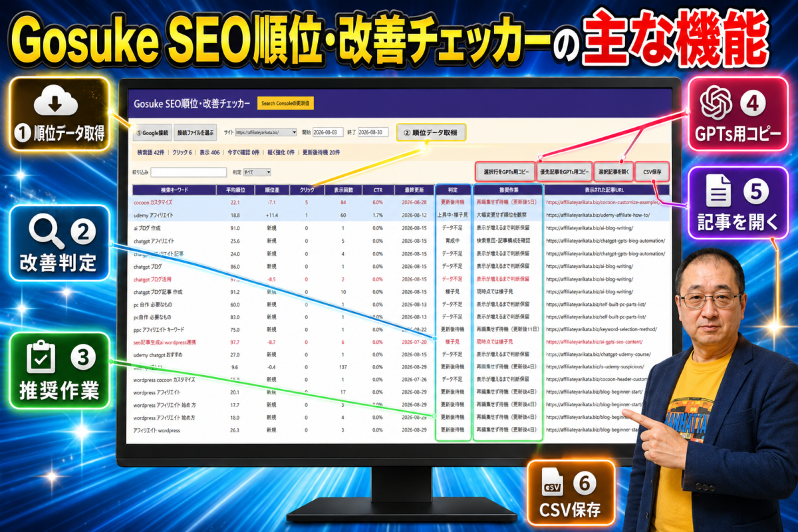798x532 pixels.
Task: Click the ② 順位データ取得 button
Action: [x=431, y=132]
